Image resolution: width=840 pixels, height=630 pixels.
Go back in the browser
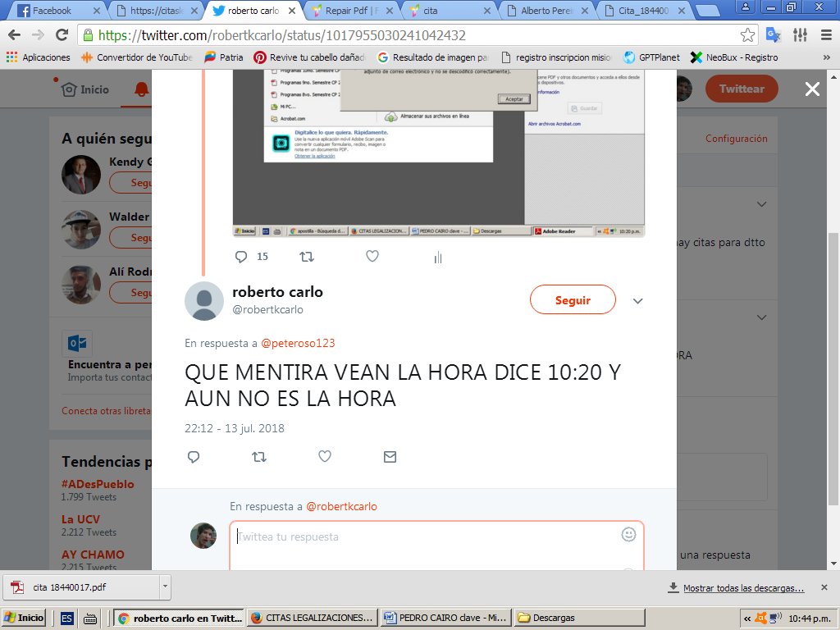pyautogui.click(x=15, y=35)
